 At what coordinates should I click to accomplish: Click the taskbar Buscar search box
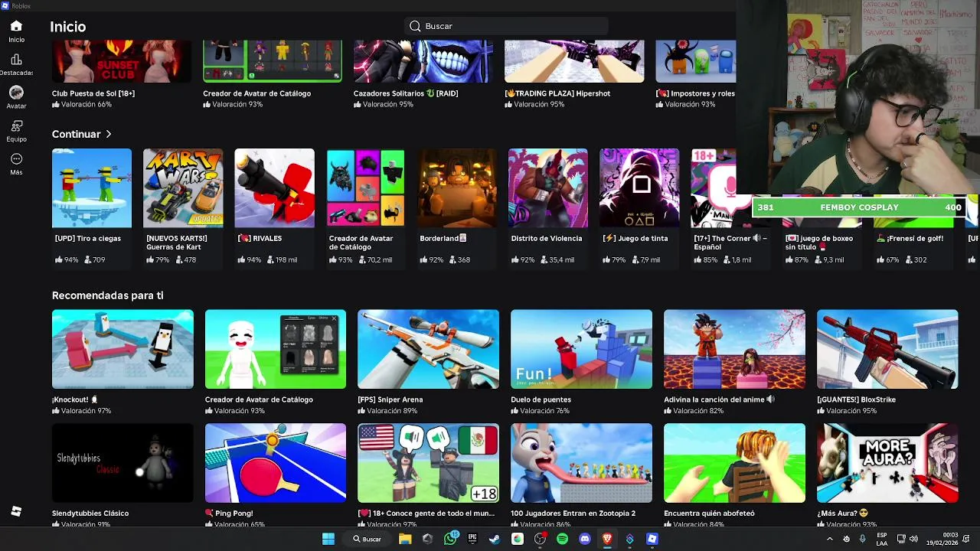click(367, 539)
